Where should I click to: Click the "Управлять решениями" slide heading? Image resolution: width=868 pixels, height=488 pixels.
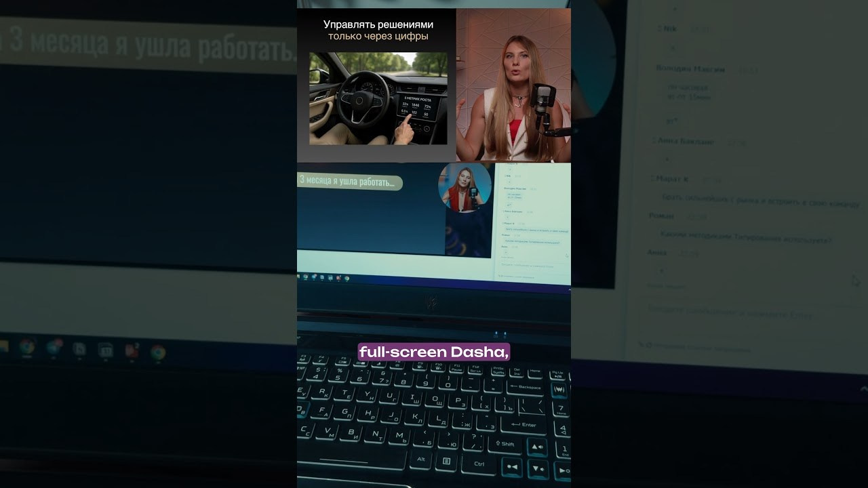tap(378, 24)
